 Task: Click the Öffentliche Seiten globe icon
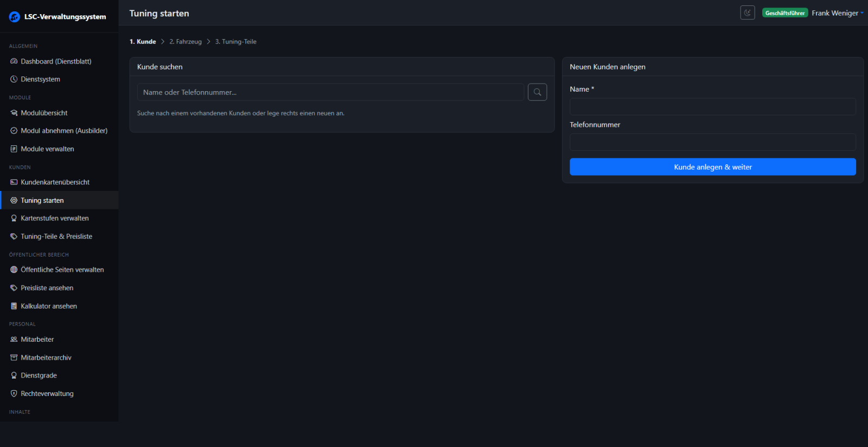[x=14, y=270]
